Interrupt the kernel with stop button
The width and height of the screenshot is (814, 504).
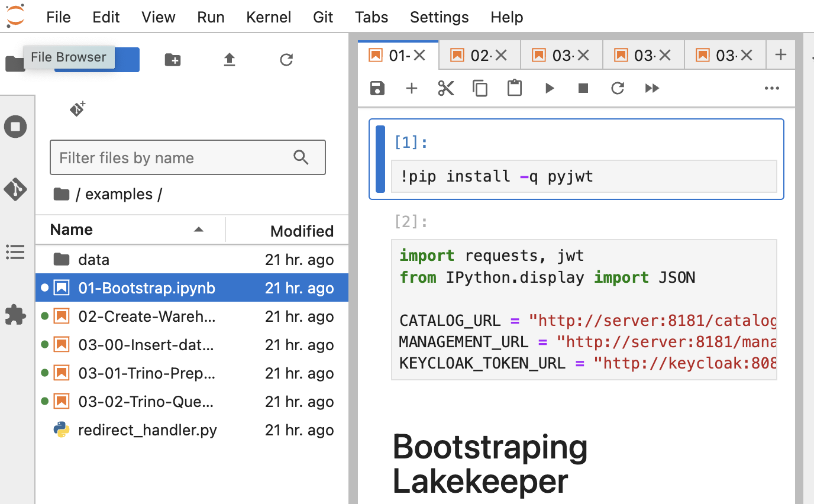click(x=583, y=88)
